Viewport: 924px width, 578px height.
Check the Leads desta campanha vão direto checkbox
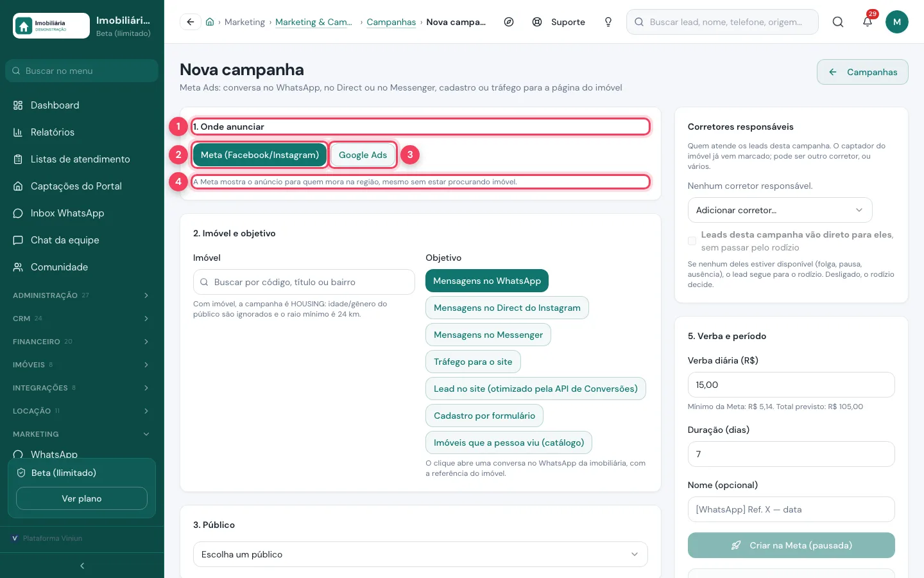(x=692, y=241)
